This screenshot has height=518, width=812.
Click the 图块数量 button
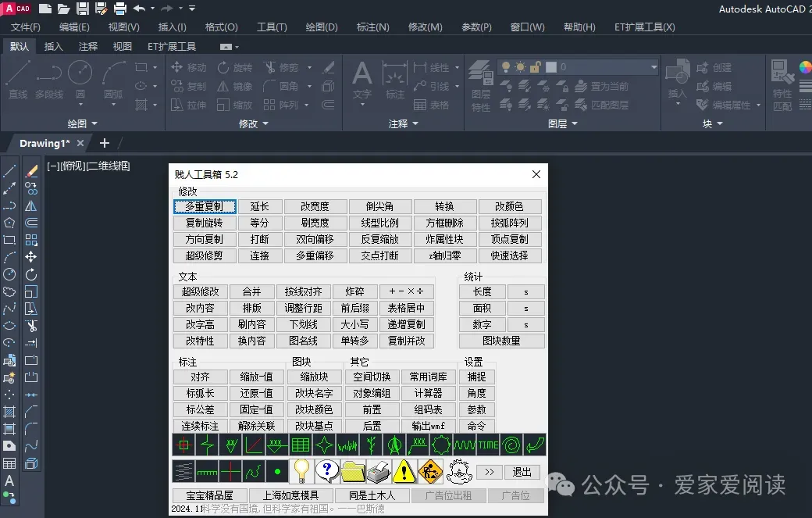point(501,341)
